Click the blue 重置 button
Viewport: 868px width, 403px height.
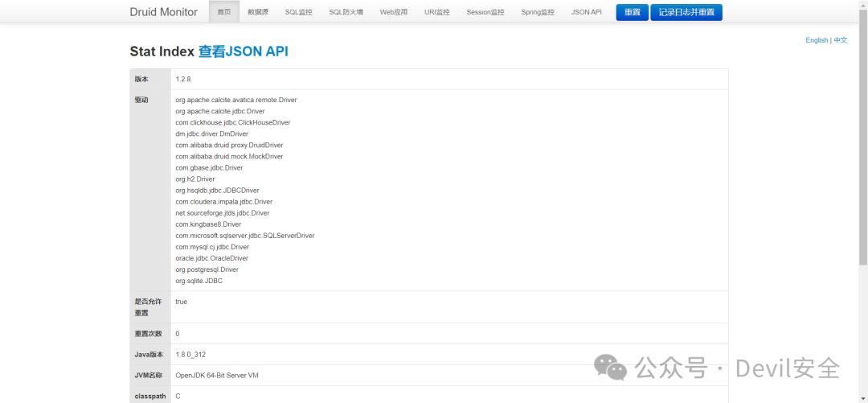pyautogui.click(x=633, y=12)
